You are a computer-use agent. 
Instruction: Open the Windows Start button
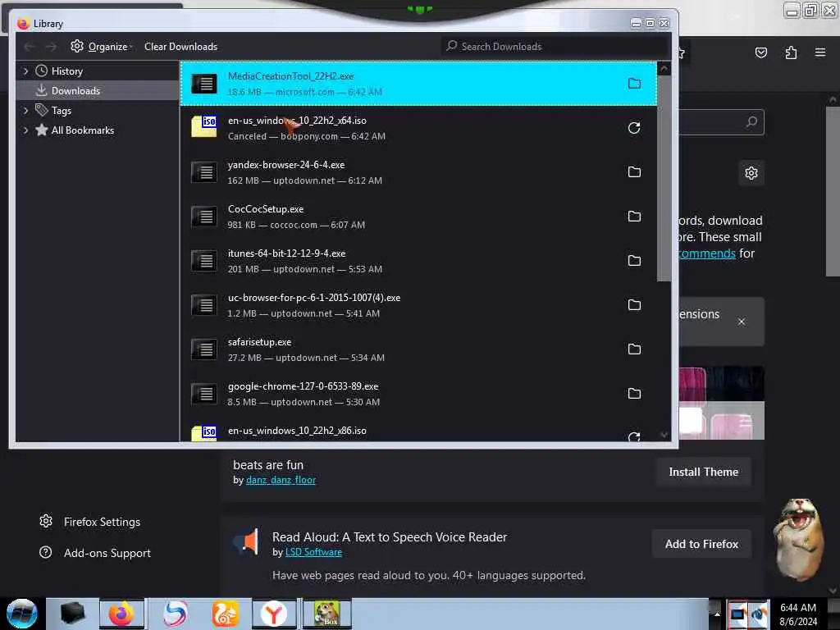pos(21,614)
